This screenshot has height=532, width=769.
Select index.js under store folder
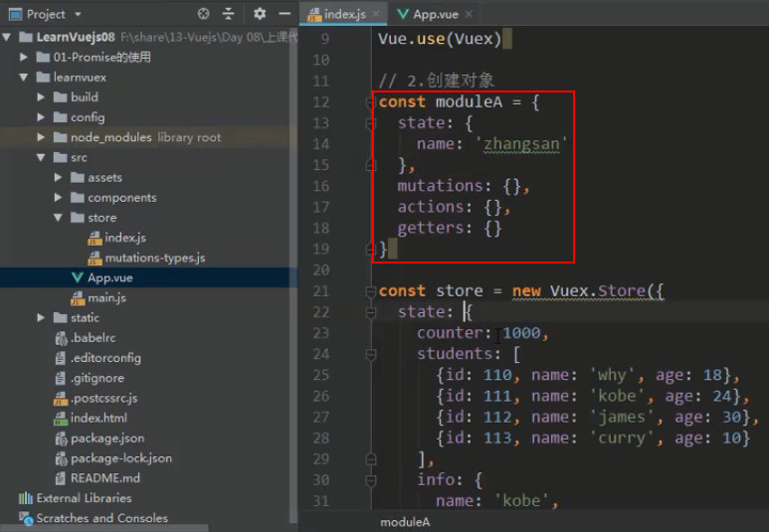125,238
